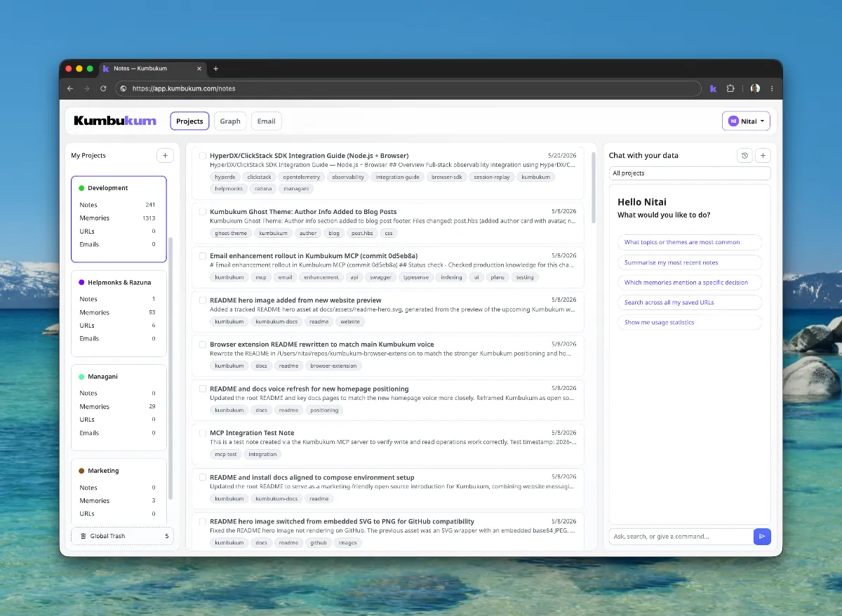Click the opentelemetry tag
Viewport: 842px width, 616px height.
point(302,177)
